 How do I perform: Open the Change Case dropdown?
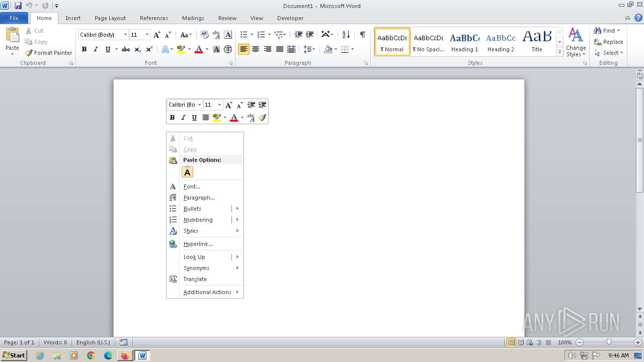186,35
